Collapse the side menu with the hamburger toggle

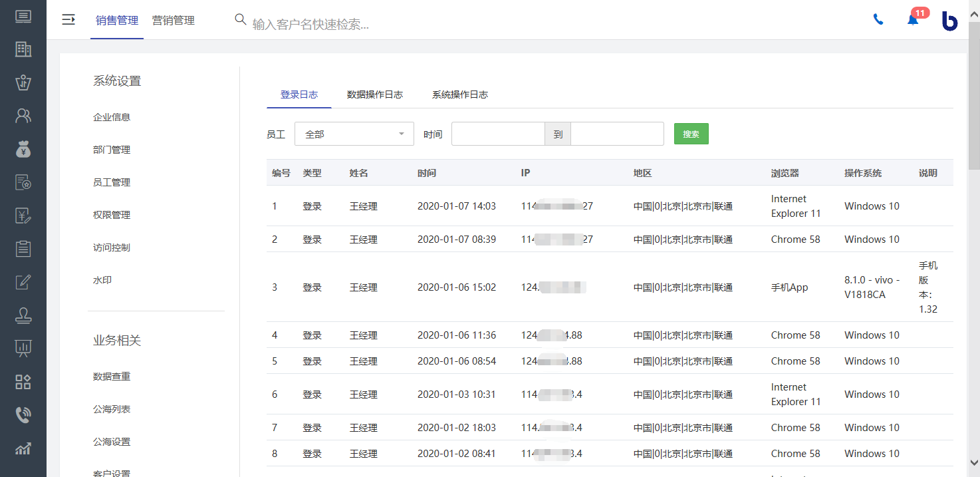(x=68, y=20)
